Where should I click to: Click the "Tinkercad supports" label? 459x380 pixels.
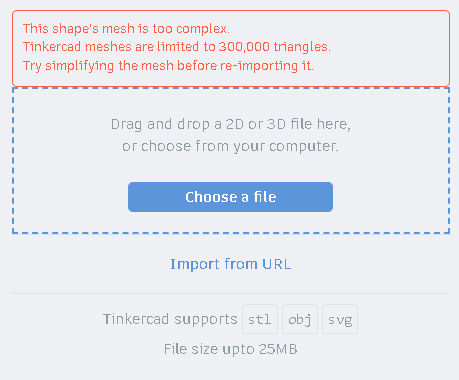[x=170, y=319]
